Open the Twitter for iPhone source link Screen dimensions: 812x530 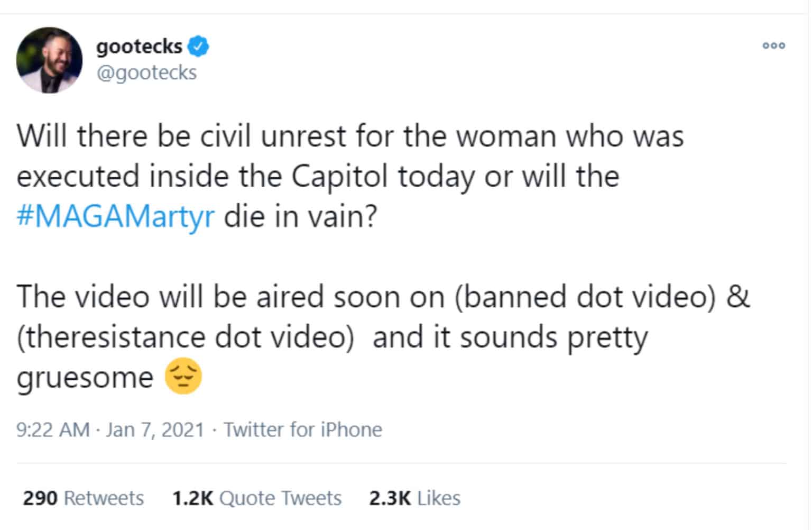pyautogui.click(x=303, y=430)
